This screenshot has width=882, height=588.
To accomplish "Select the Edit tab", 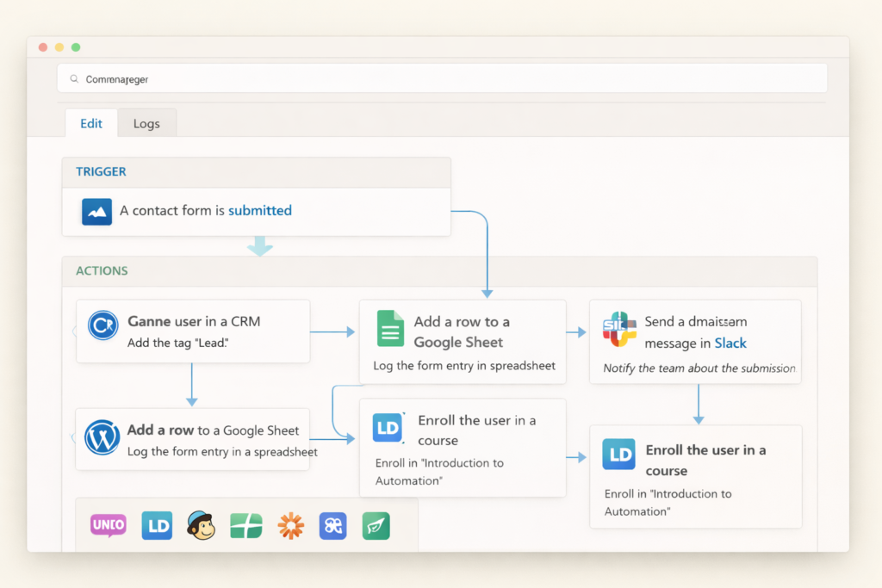I will (x=91, y=123).
